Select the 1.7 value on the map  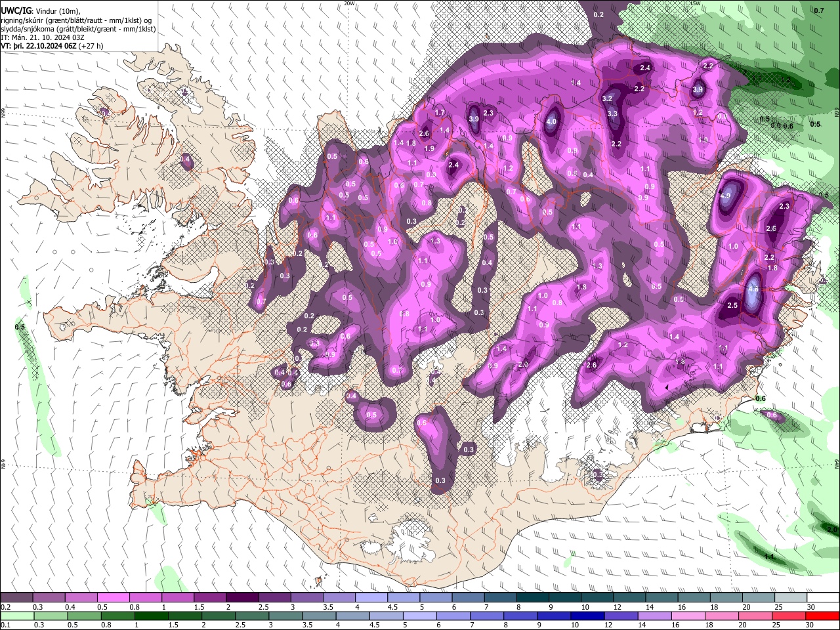[x=440, y=113]
